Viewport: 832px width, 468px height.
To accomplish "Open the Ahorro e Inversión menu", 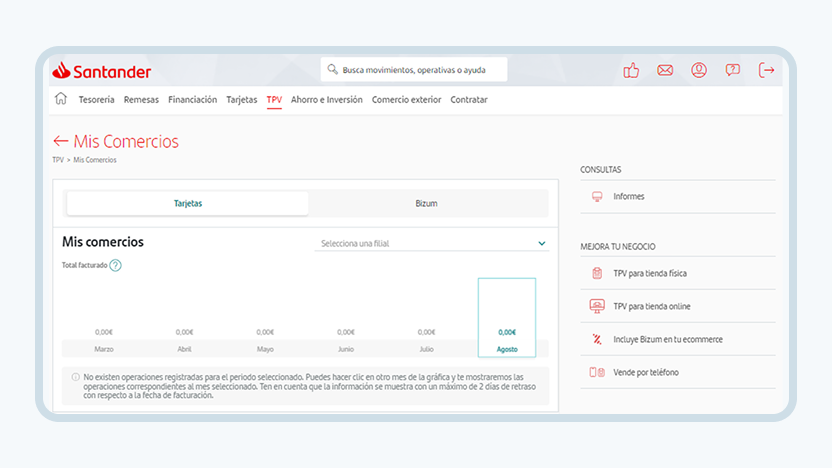I will pos(327,100).
